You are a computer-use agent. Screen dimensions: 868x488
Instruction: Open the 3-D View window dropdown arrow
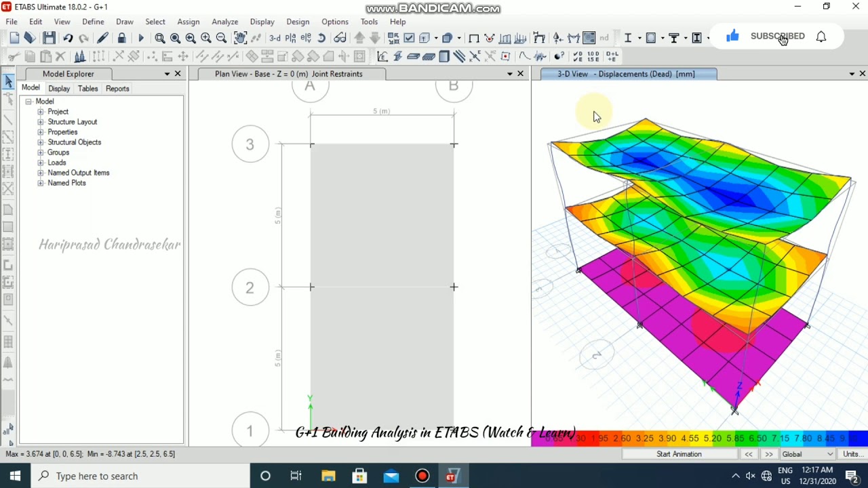pos(852,74)
